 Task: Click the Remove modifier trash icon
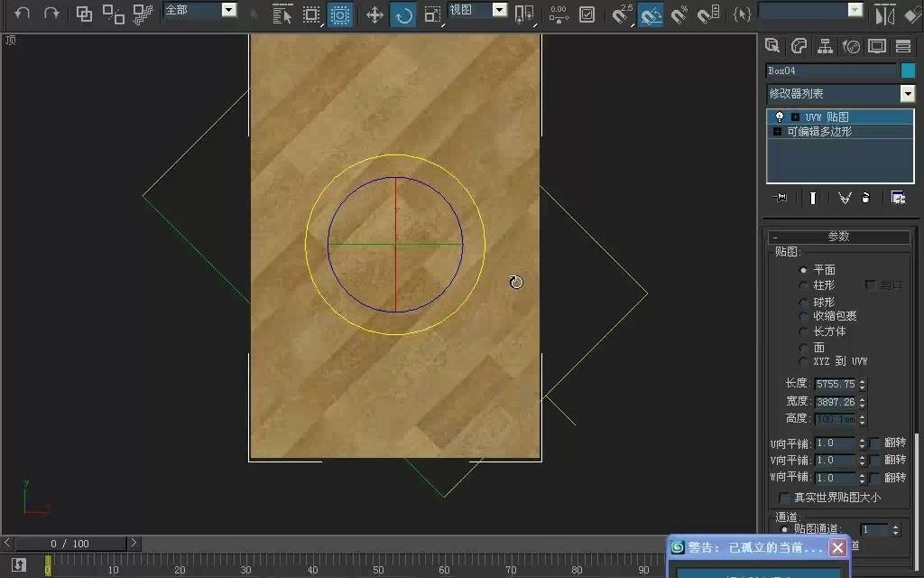click(865, 197)
